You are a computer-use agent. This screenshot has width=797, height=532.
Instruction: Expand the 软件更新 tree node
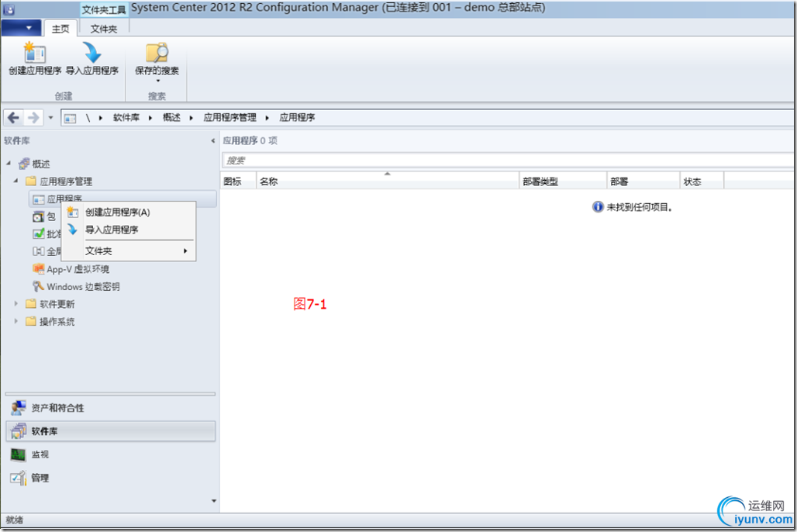point(16,304)
